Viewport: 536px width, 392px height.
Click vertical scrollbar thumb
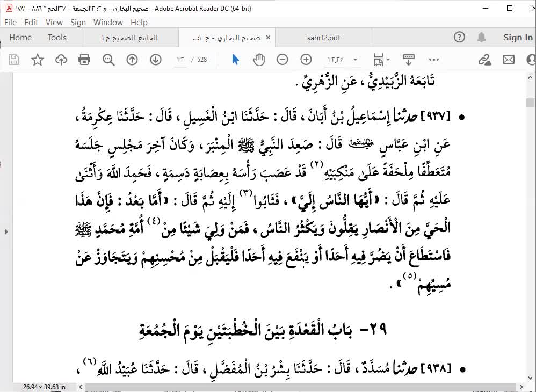[x=530, y=103]
